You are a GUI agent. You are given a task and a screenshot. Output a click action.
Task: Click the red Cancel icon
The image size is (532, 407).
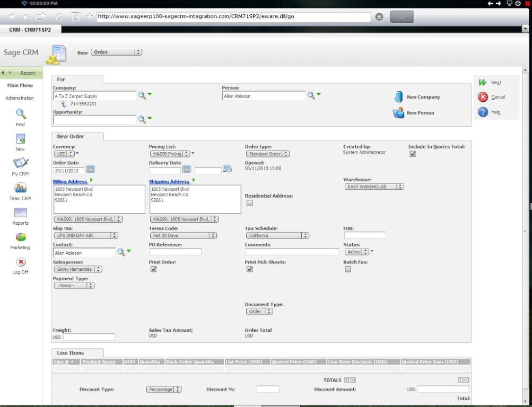[483, 98]
